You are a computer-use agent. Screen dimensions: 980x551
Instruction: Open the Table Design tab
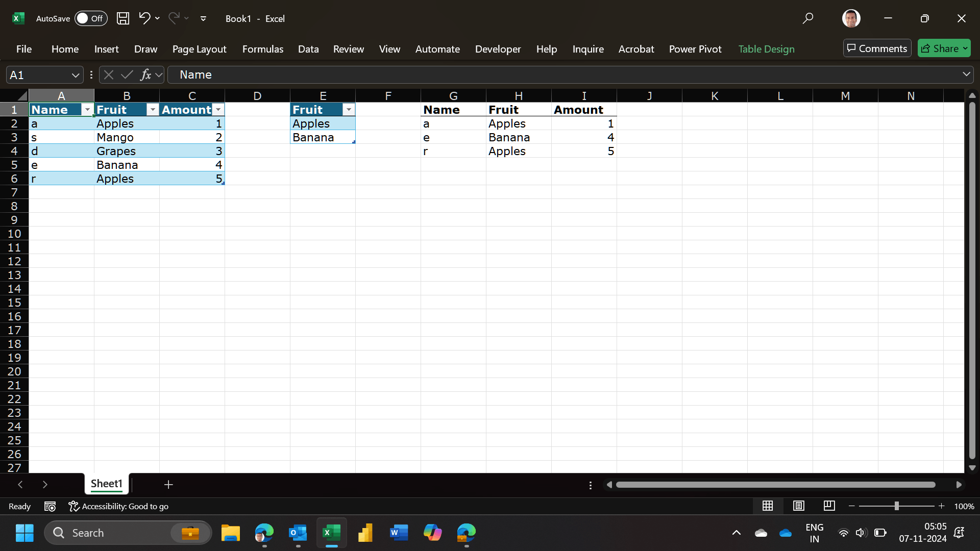coord(766,49)
